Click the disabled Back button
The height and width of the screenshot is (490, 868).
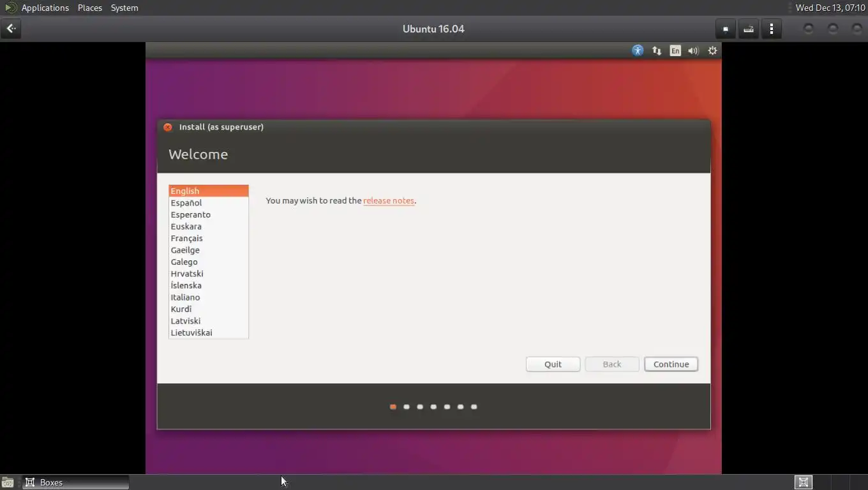[611, 364]
